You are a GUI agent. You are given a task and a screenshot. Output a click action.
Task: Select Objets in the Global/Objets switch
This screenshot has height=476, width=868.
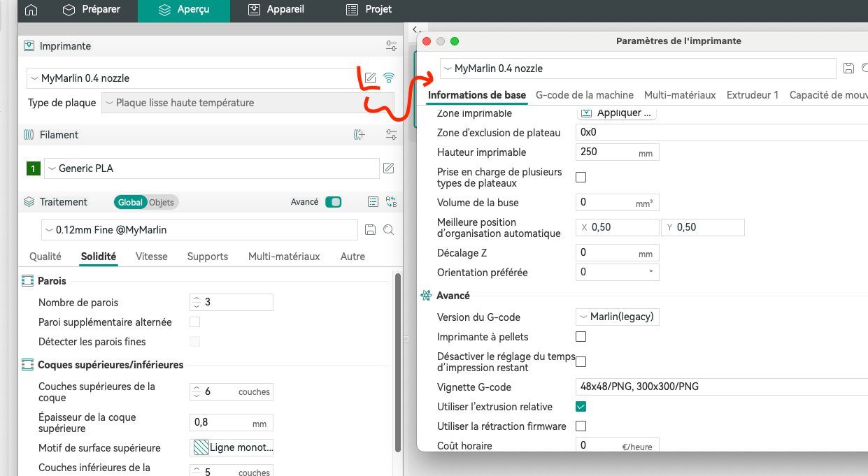(x=162, y=202)
